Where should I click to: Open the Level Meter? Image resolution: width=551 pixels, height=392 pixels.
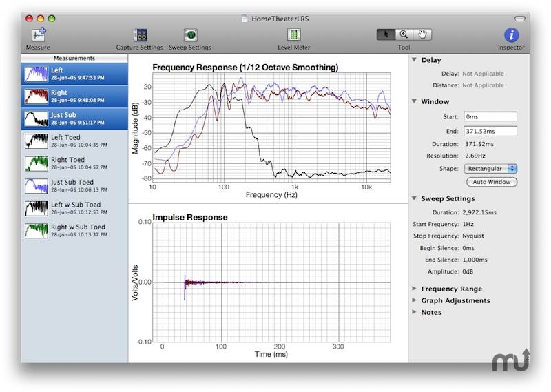[x=294, y=35]
